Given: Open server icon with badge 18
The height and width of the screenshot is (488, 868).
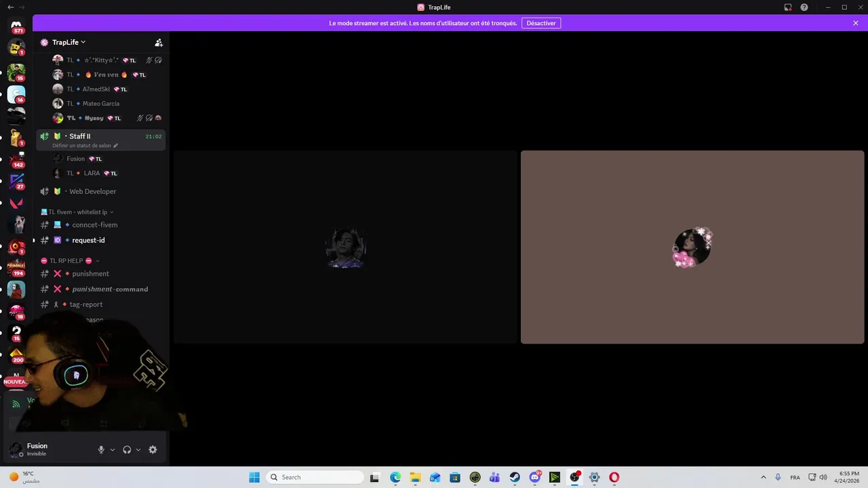Looking at the screenshot, I should pyautogui.click(x=16, y=311).
